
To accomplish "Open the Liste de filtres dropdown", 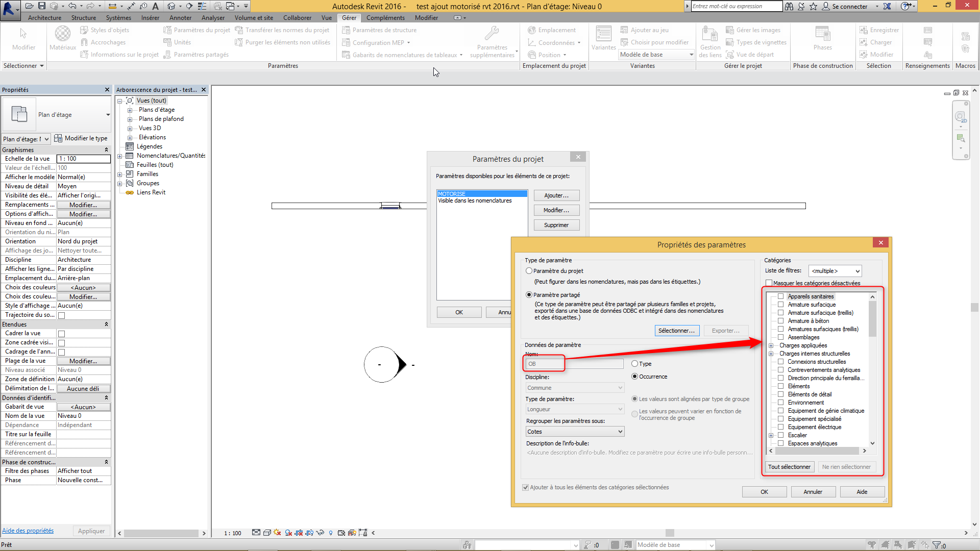I will (835, 271).
